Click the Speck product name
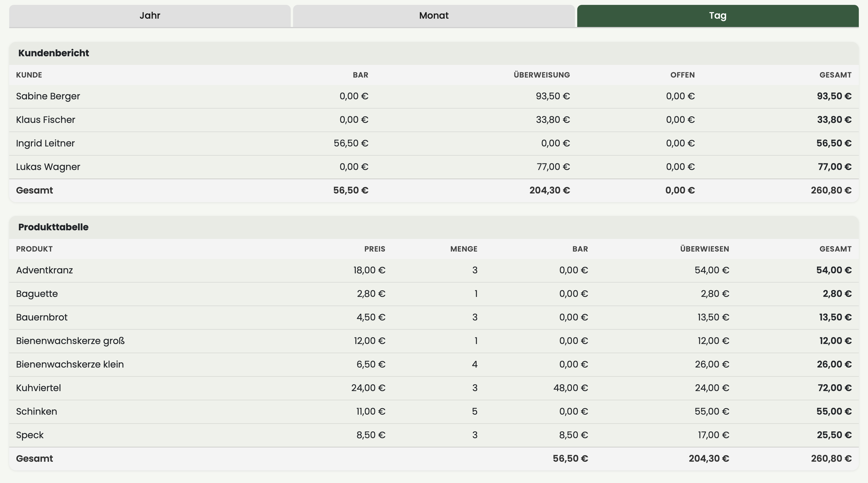 click(x=30, y=435)
